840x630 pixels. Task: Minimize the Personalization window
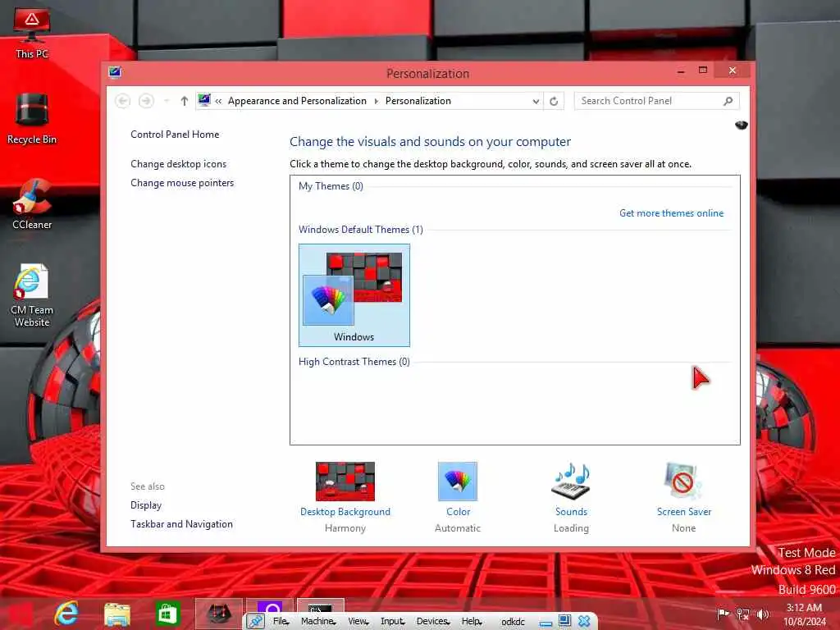coord(681,71)
